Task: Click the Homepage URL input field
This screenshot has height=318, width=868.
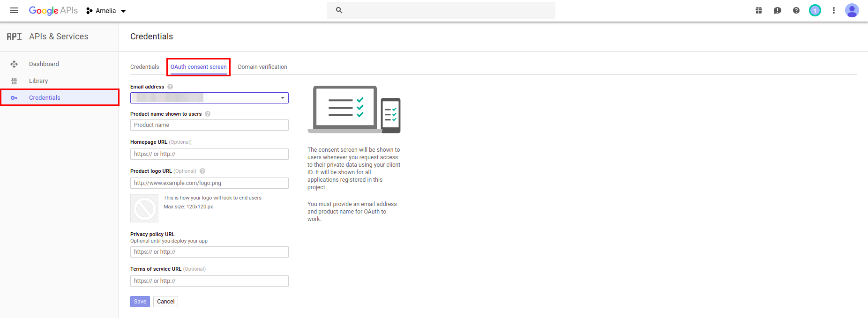Action: [210, 154]
